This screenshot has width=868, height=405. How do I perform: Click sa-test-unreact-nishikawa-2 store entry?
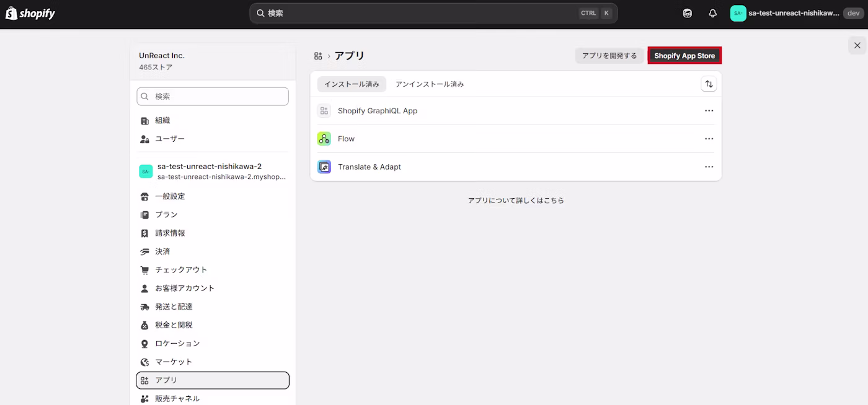pos(213,172)
